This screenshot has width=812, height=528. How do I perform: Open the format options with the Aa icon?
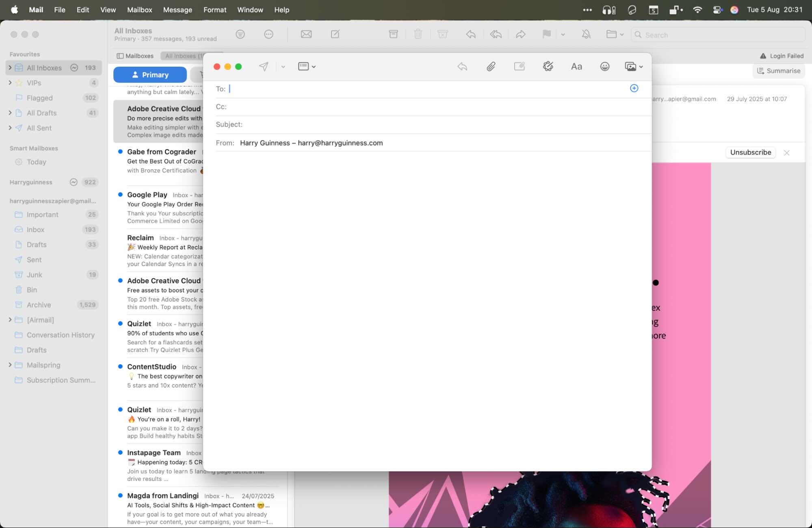[576, 66]
